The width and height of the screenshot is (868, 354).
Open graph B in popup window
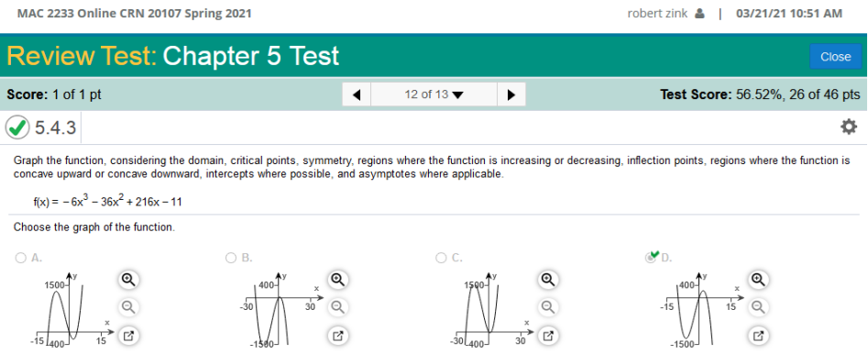pos(337,335)
